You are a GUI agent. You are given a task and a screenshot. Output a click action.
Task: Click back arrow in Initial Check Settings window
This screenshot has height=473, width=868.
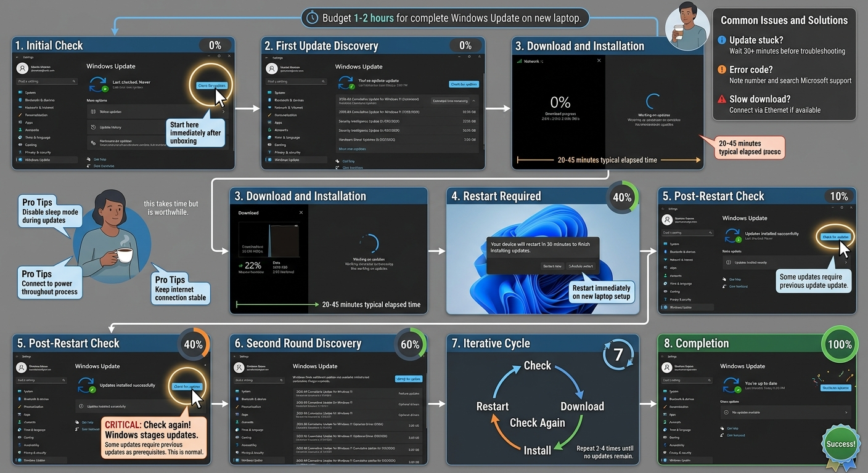[17, 57]
